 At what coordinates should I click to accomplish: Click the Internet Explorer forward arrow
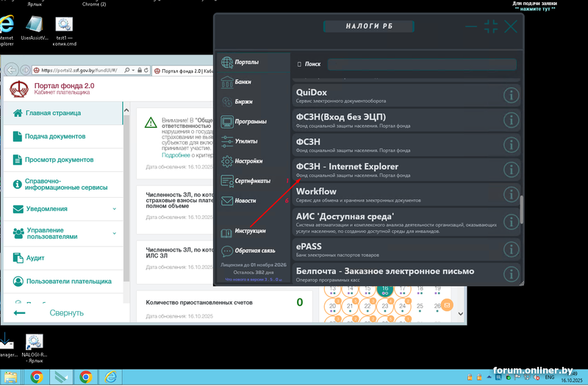point(25,70)
